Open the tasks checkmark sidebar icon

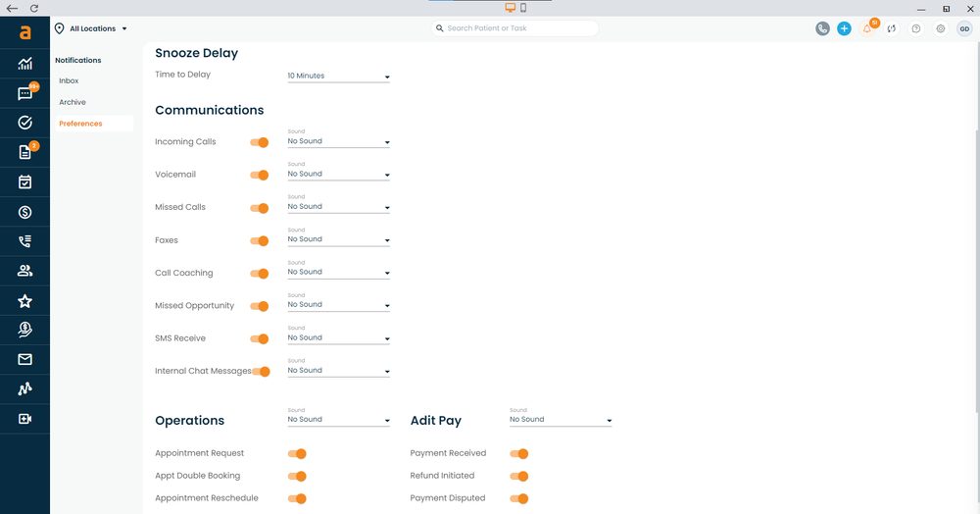point(25,123)
